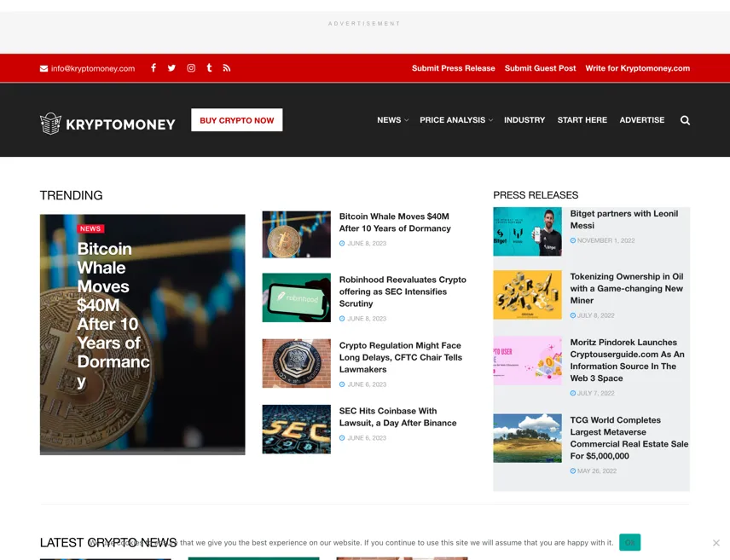This screenshot has height=560, width=730.
Task: Open featured Bitcoin Whale large headline
Action: (x=113, y=315)
